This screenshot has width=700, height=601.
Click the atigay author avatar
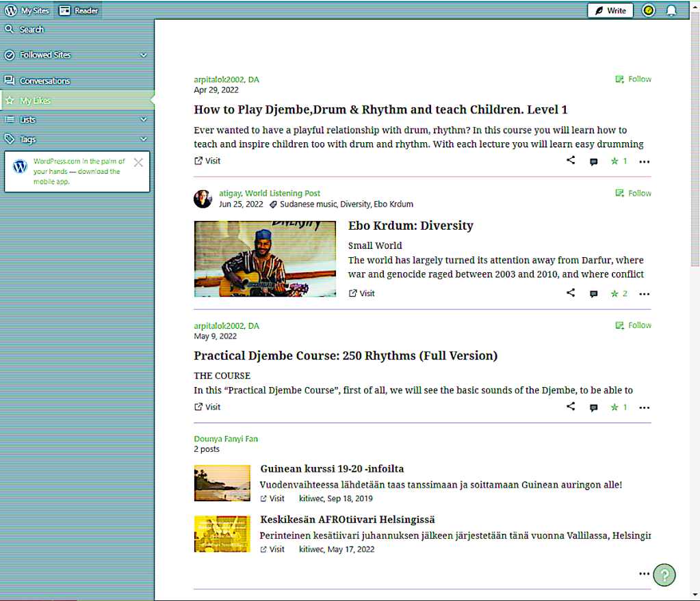click(x=203, y=199)
